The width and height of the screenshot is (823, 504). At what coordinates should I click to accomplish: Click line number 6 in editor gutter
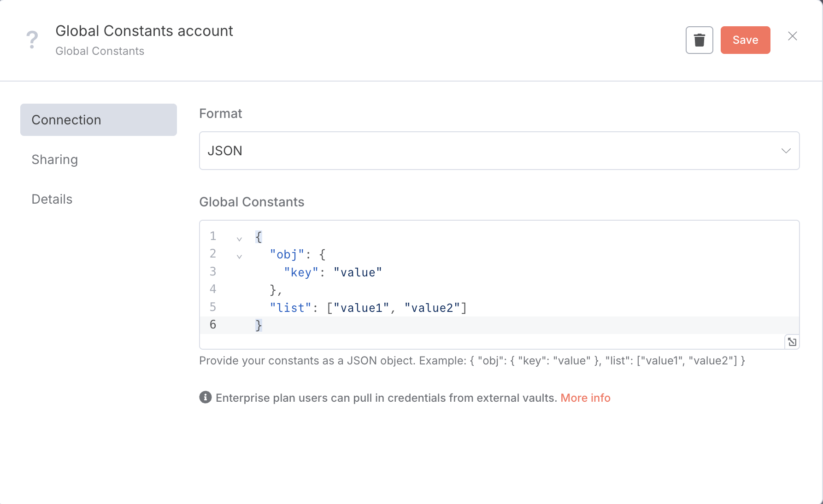[213, 325]
